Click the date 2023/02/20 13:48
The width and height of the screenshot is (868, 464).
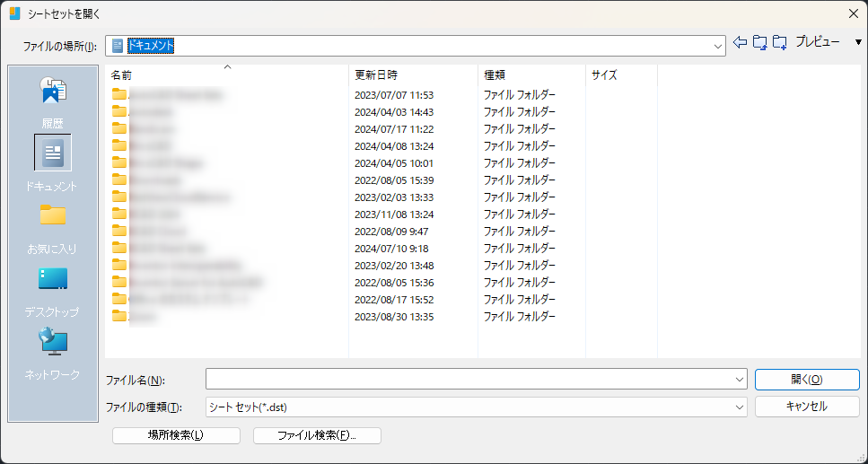pyautogui.click(x=394, y=266)
